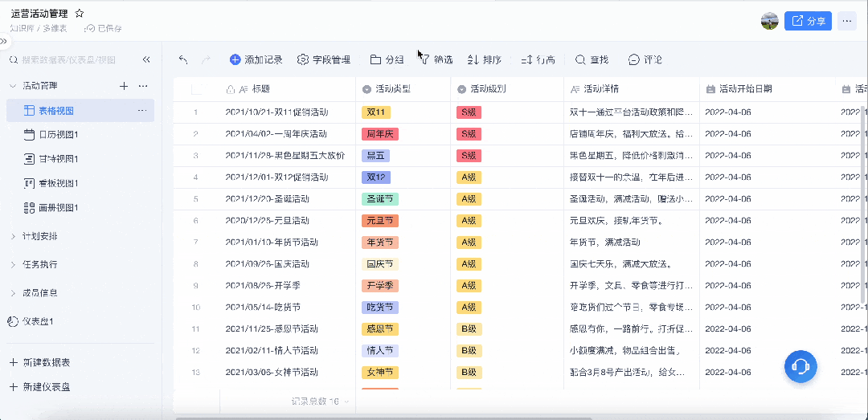Click the undo arrow icon
Screen dimensions: 868x420
[x=183, y=59]
